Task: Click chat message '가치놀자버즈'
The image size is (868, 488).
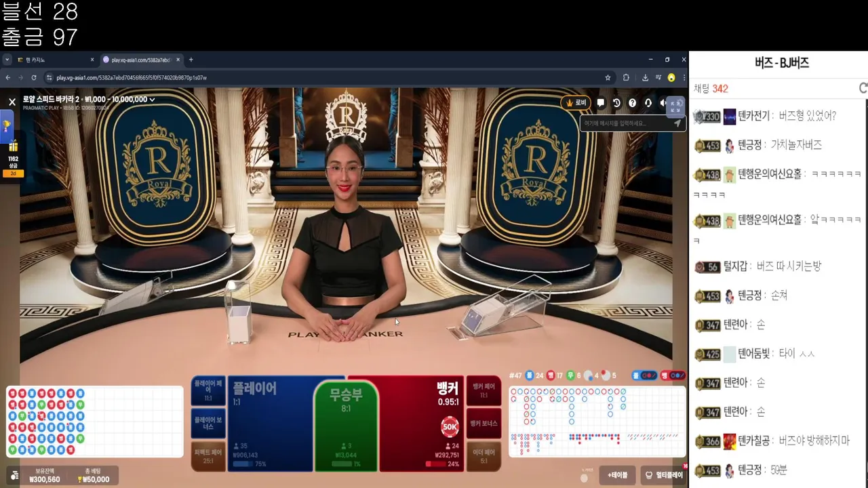Action: pos(796,145)
